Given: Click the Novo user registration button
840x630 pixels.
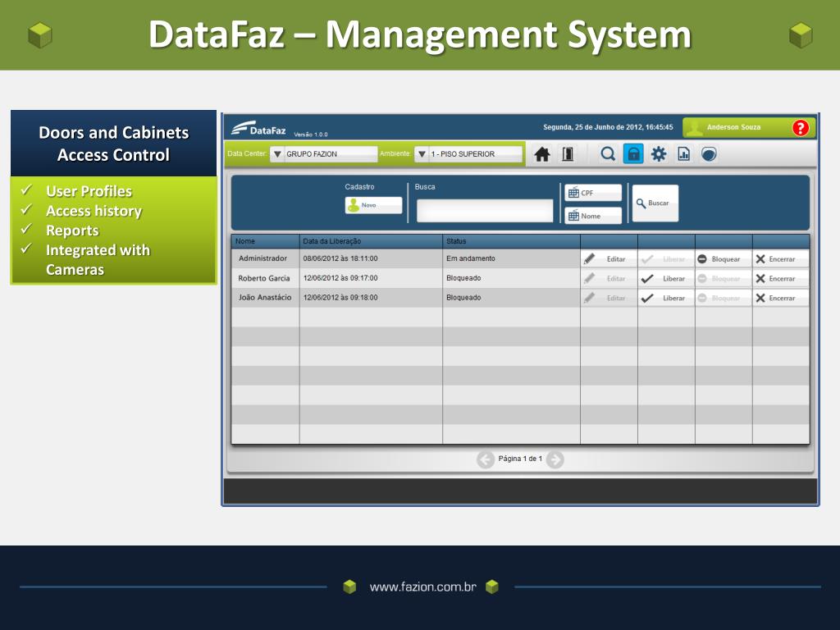Looking at the screenshot, I should click(x=373, y=205).
